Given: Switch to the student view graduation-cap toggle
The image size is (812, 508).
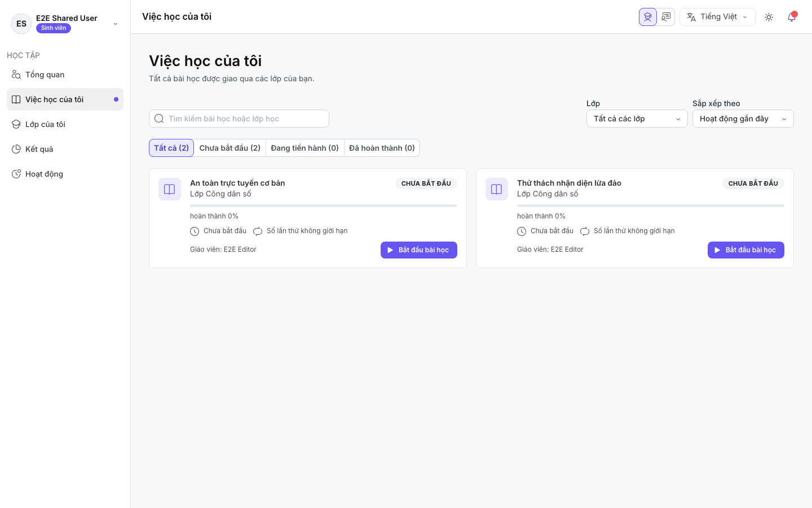Looking at the screenshot, I should 648,17.
